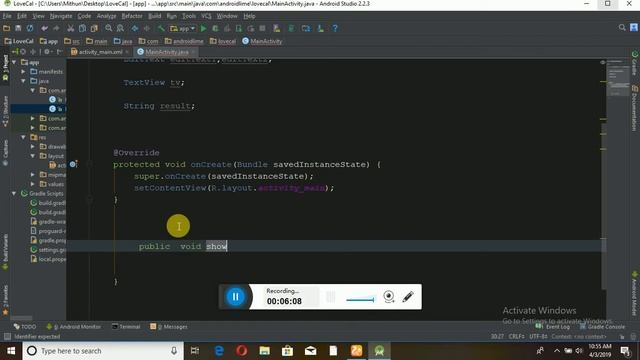Image resolution: width=640 pixels, height=360 pixels.
Task: Click the onCreate override gutter icon
Action: 73,164
